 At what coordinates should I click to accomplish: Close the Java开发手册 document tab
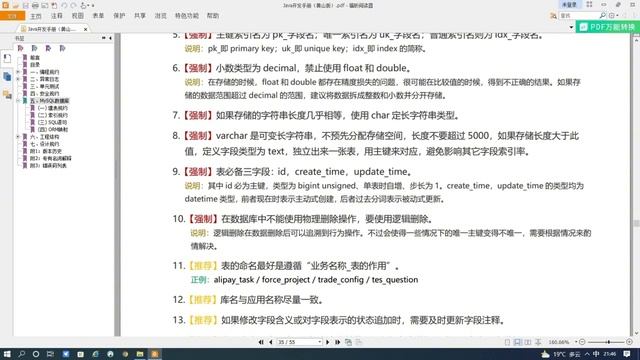click(x=85, y=29)
